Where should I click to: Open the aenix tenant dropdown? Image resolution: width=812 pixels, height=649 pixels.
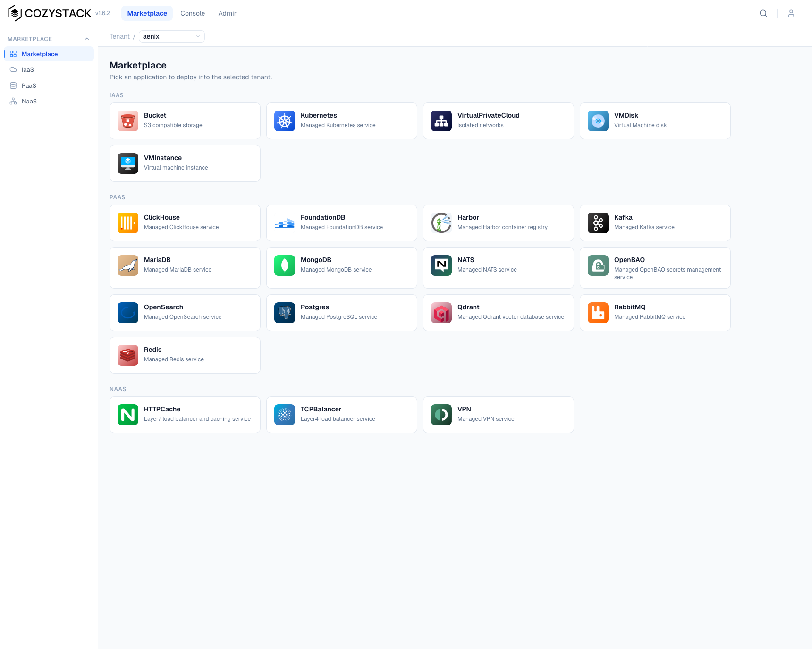tap(172, 36)
